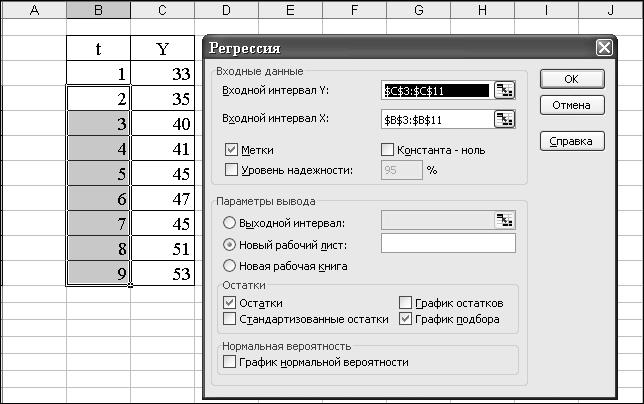Screen dimensions: 644x404
Task: Enable the Уровень надежности checkbox
Action: coord(231,170)
